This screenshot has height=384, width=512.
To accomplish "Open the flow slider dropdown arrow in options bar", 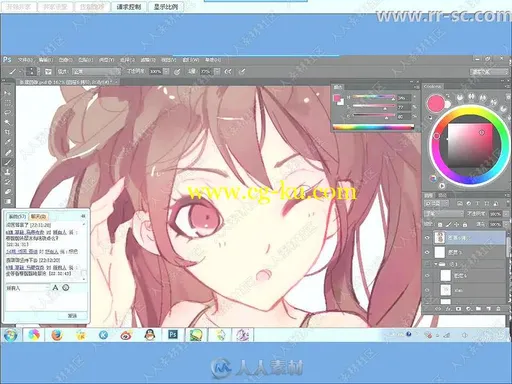I will (x=217, y=71).
